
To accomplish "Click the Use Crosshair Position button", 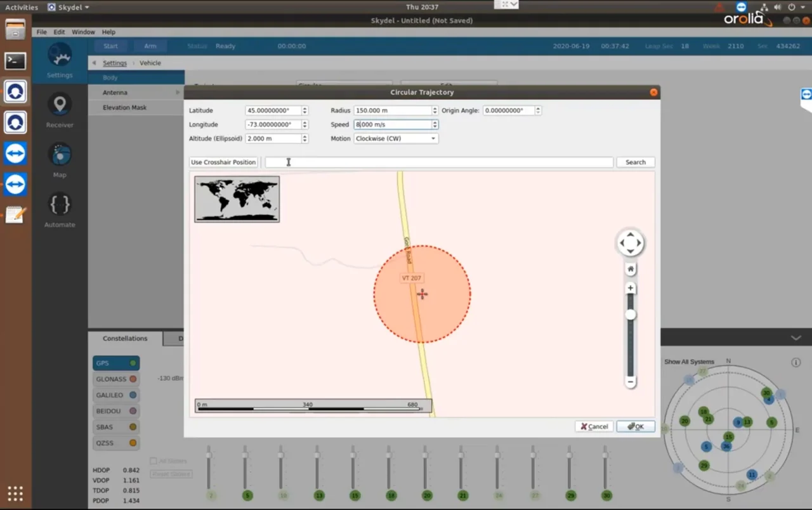I will 223,162.
